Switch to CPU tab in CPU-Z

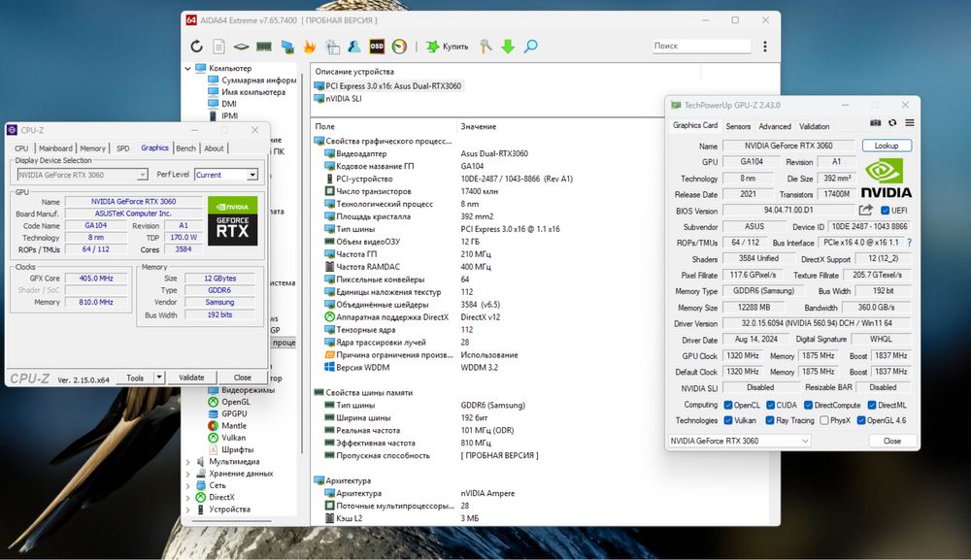click(21, 148)
